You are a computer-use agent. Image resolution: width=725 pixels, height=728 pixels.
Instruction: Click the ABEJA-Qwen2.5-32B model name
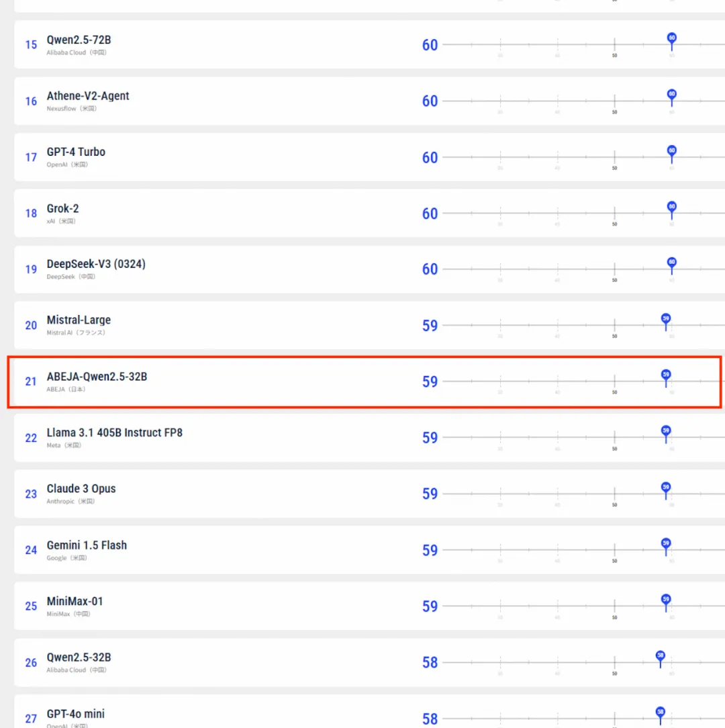tap(97, 377)
